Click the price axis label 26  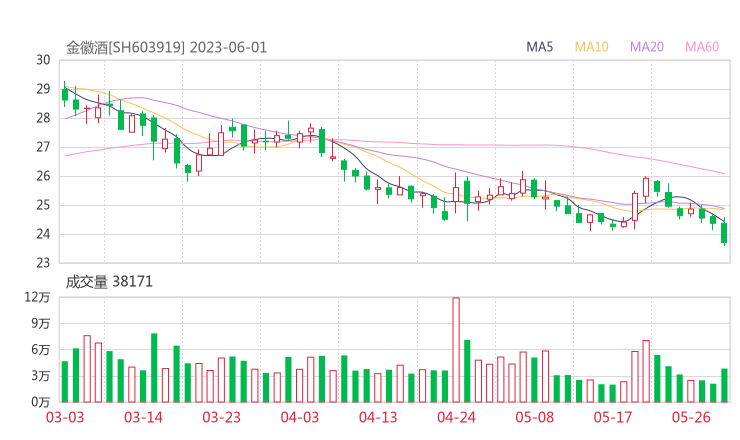[x=43, y=176]
